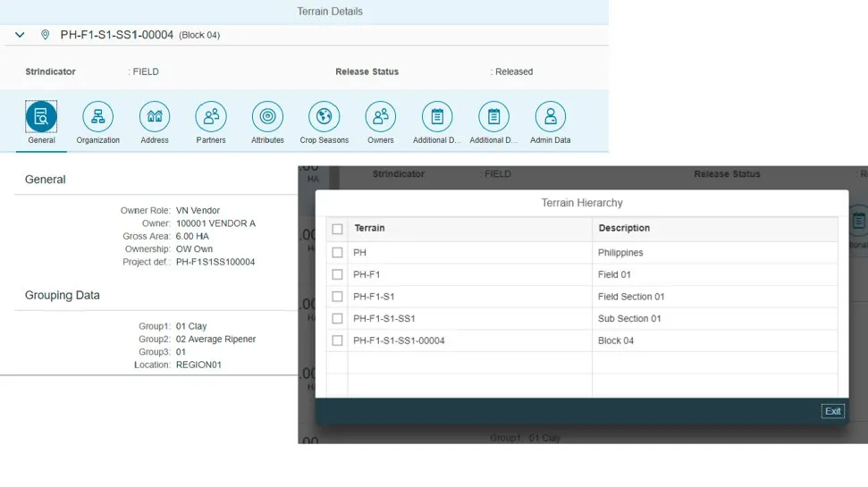The image size is (868, 487).
Task: Select the PH-F1-S1-SS1-00004 Block 04 checkbox
Action: [x=337, y=340]
